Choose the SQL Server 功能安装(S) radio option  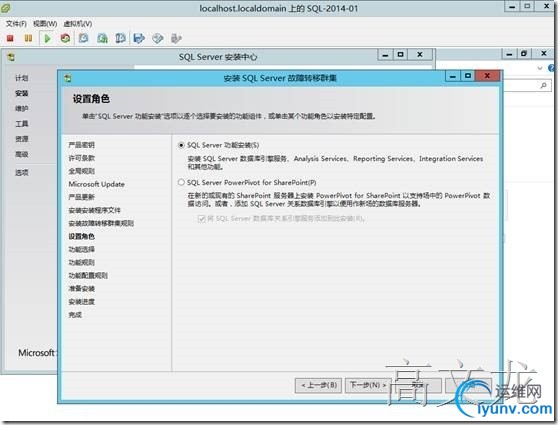pos(181,145)
